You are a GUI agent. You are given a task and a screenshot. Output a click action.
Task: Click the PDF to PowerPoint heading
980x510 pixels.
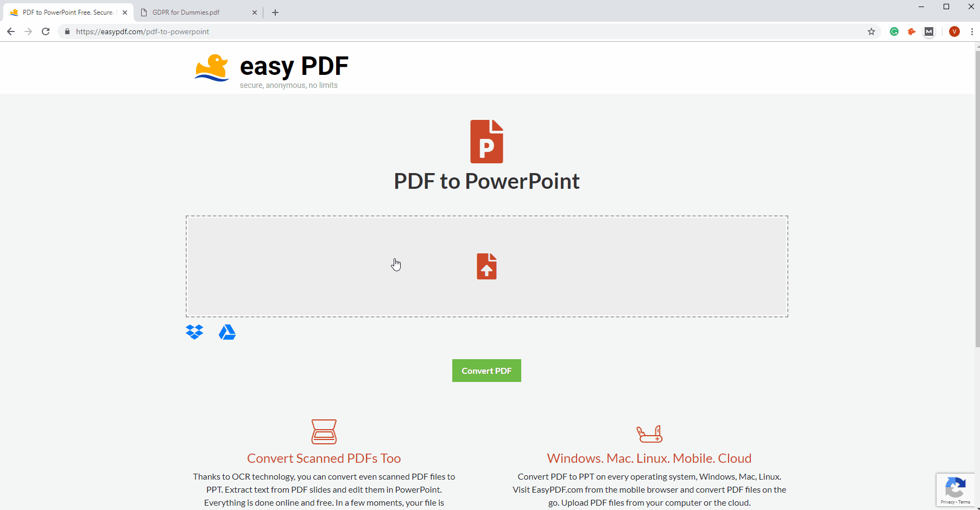tap(486, 181)
